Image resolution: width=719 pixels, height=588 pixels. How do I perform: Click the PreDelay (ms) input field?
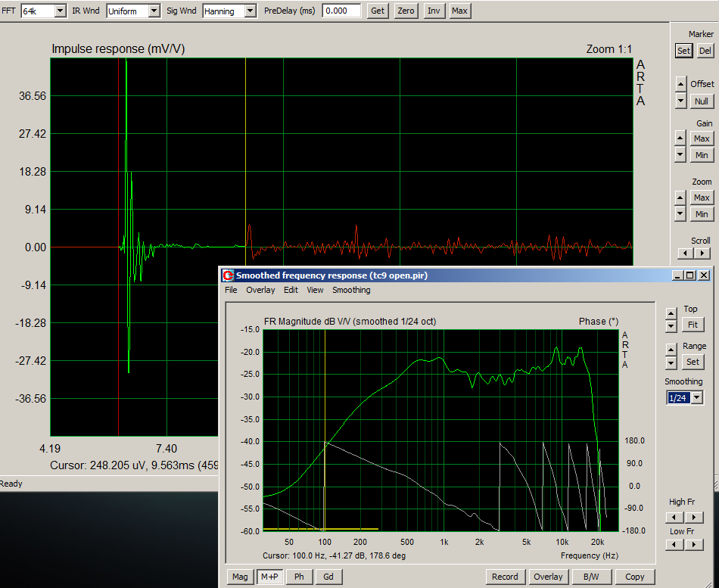pyautogui.click(x=341, y=11)
